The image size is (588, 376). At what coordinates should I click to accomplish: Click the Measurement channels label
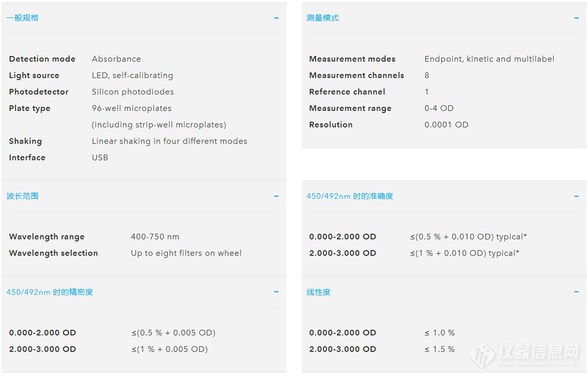point(357,76)
